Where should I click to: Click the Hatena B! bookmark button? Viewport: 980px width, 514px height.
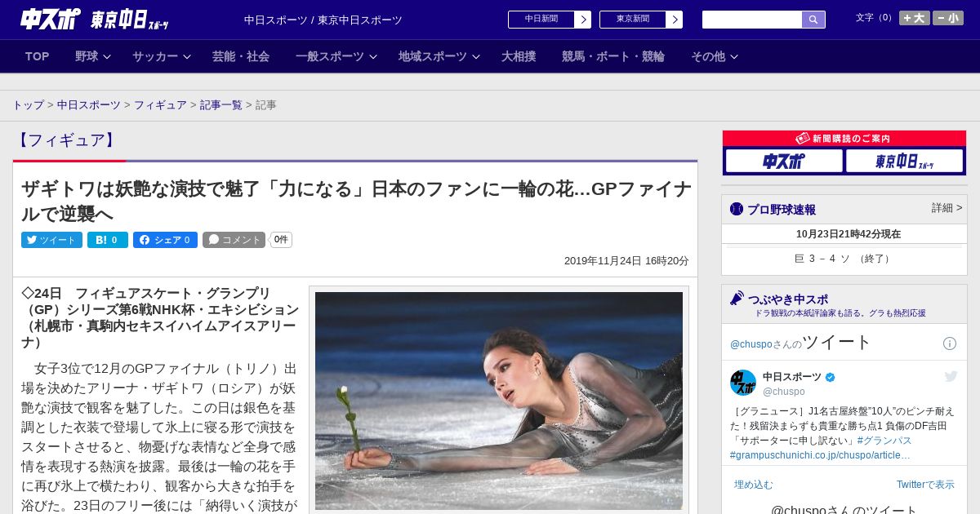click(108, 240)
